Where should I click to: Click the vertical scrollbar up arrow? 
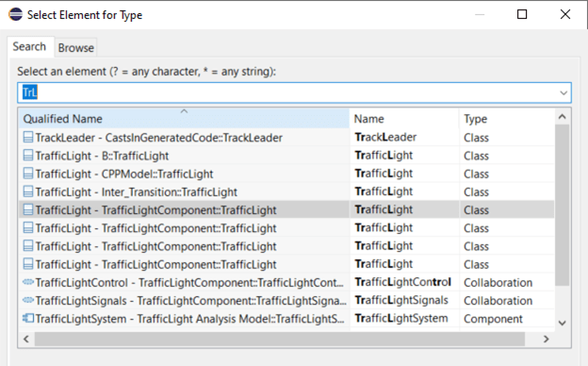(x=563, y=117)
